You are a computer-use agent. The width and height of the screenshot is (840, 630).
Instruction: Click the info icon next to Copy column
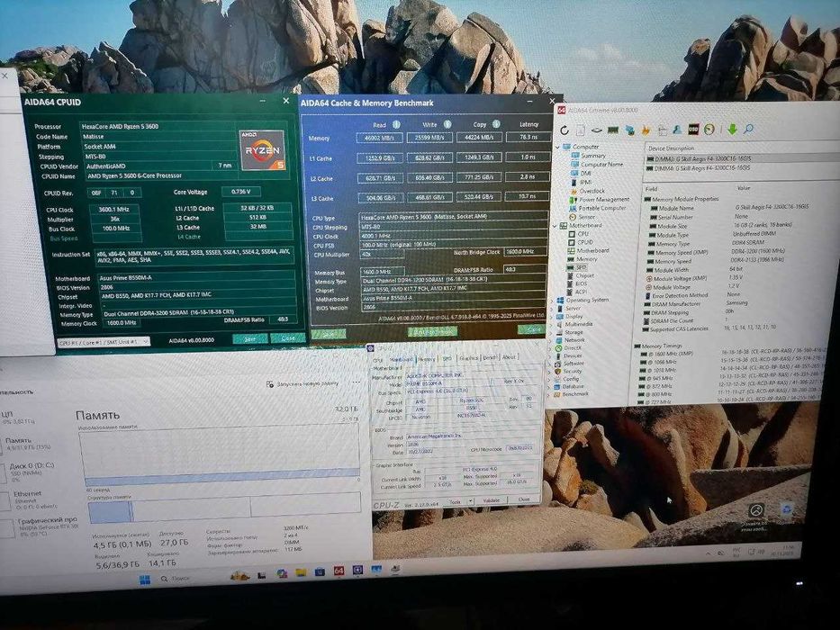point(496,124)
